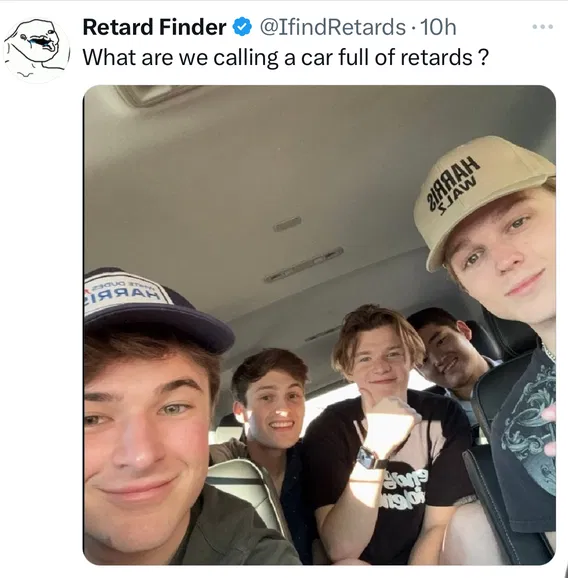568x578 pixels.
Task: Select the tweet's question text line
Action: tap(285, 58)
